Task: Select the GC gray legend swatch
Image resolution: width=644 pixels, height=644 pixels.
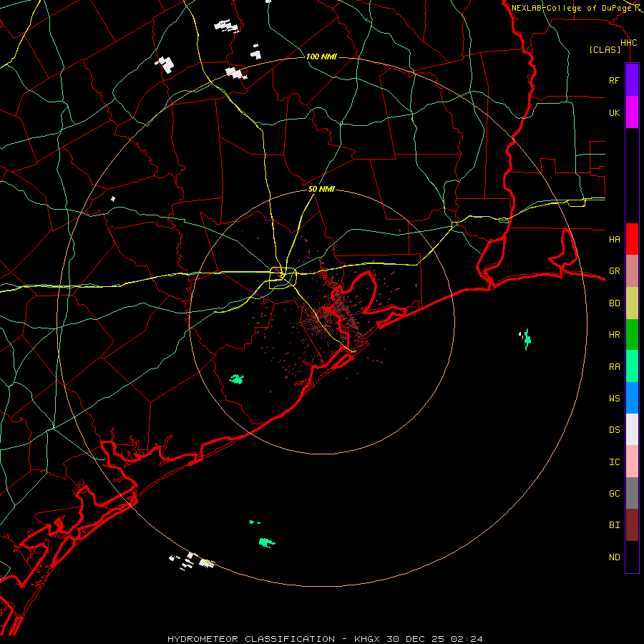Action: (632, 493)
